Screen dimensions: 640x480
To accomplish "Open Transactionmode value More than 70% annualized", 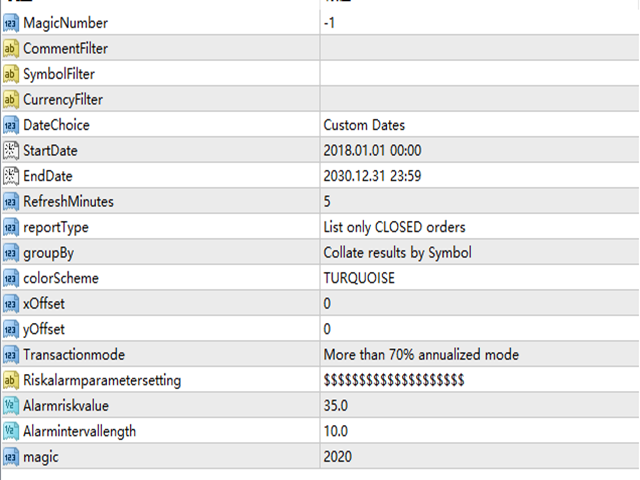I will 480,355.
